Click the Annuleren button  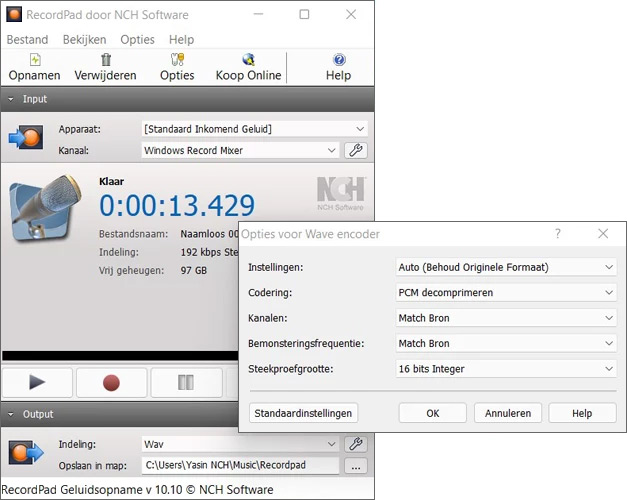click(x=508, y=413)
